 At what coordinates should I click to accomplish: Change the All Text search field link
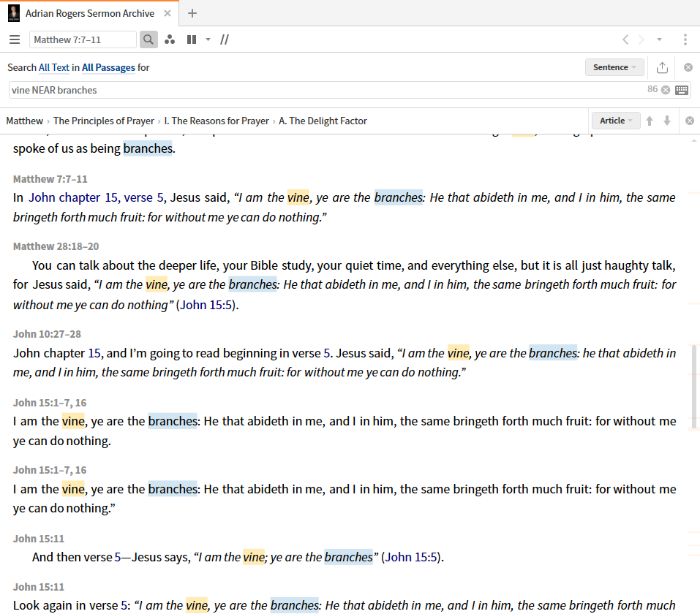click(x=54, y=67)
